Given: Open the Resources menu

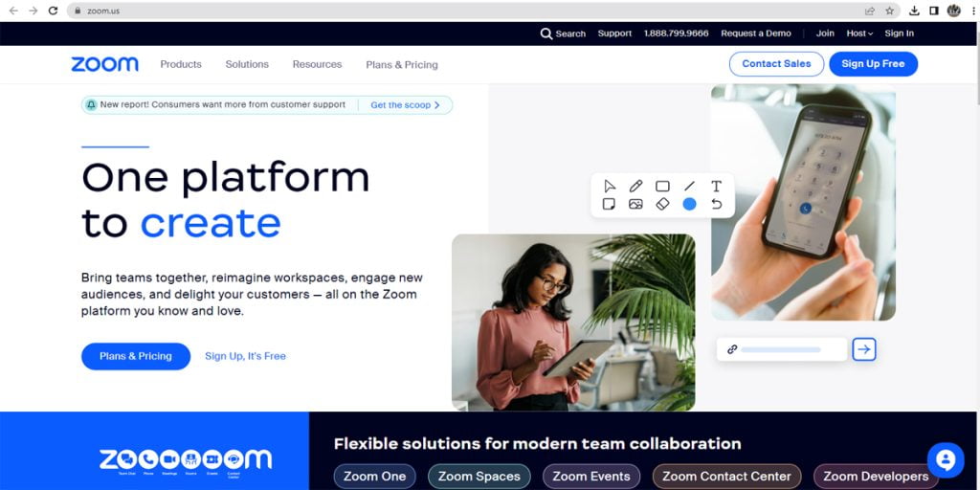Looking at the screenshot, I should [317, 64].
